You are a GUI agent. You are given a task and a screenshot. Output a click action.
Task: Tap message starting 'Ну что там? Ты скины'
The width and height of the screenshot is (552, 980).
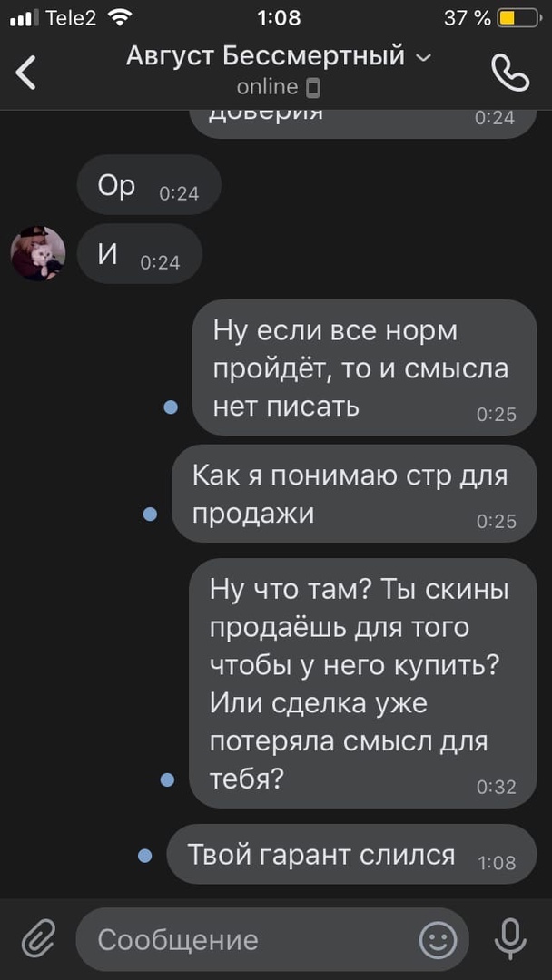click(x=362, y=682)
